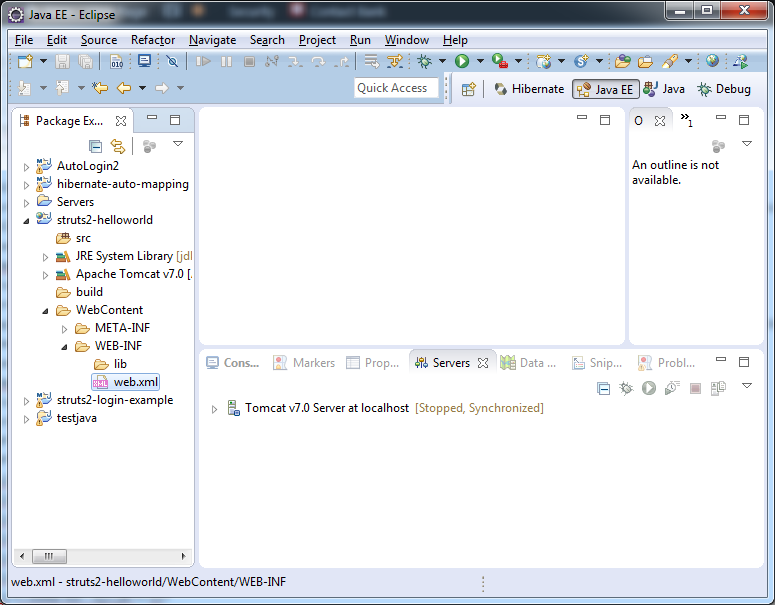Select the testjava project
The height and width of the screenshot is (605, 775).
coord(66,418)
